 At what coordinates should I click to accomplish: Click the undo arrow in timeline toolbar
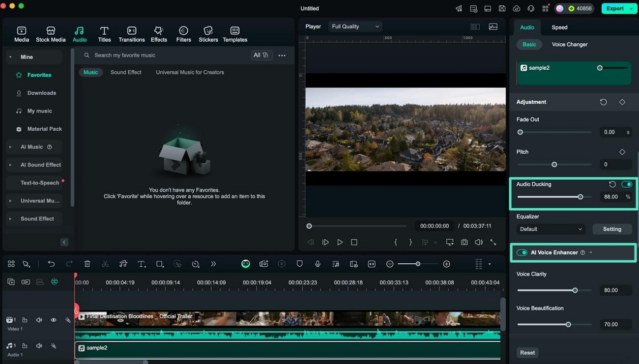[x=51, y=264]
